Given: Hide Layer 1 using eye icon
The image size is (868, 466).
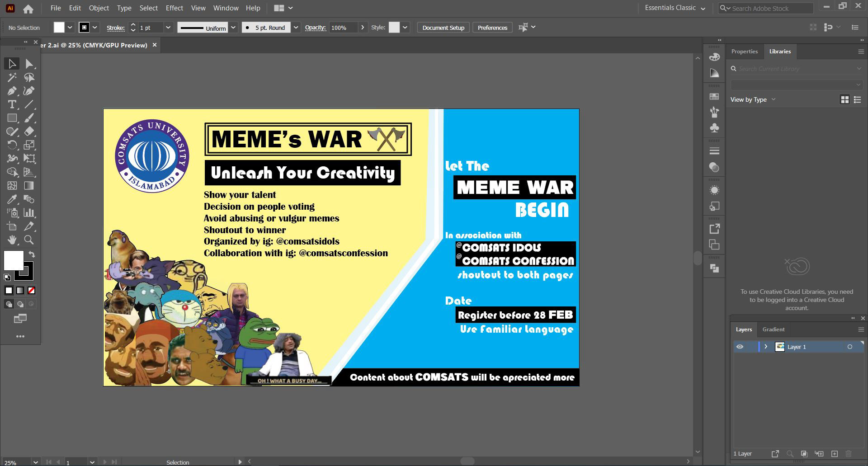Looking at the screenshot, I should (740, 347).
